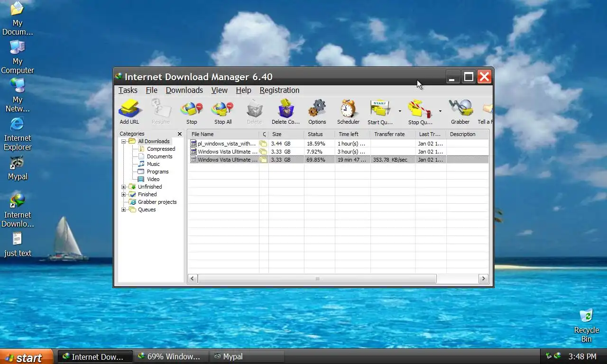Expand the Finished category node
This screenshot has width=607, height=364.
point(123,194)
